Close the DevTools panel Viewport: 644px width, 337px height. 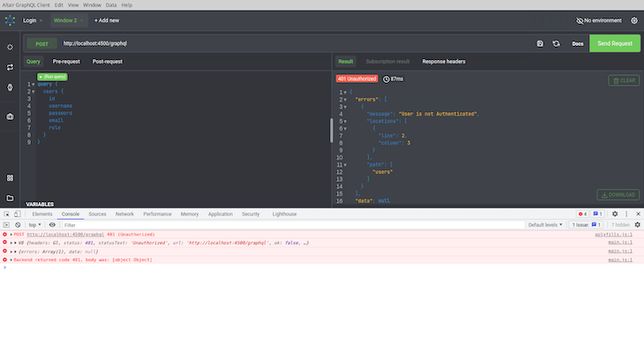coord(638,213)
